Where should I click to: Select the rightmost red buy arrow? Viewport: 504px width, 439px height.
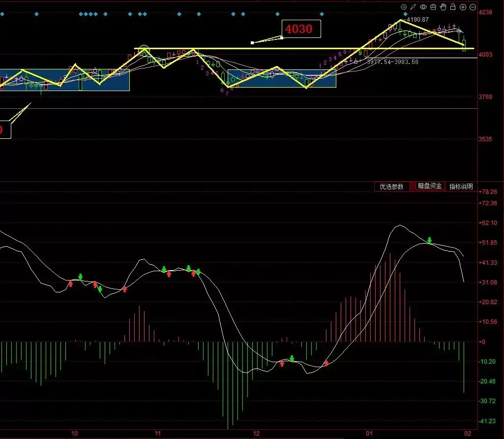(x=326, y=363)
